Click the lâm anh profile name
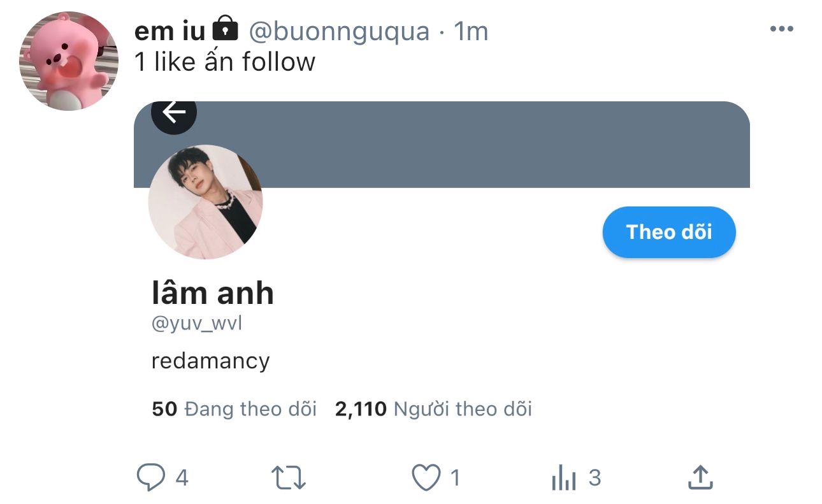Screen dimensions: 822x504 tap(213, 292)
